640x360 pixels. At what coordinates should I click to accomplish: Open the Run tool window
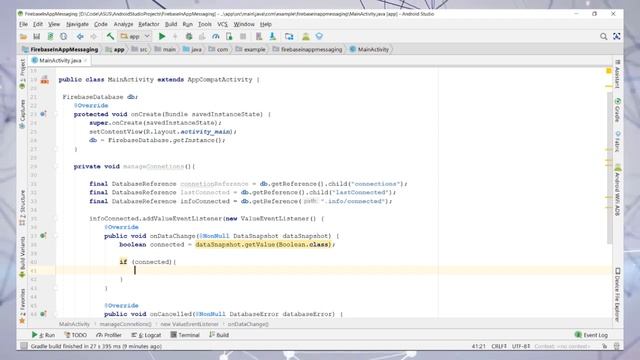[x=44, y=335]
